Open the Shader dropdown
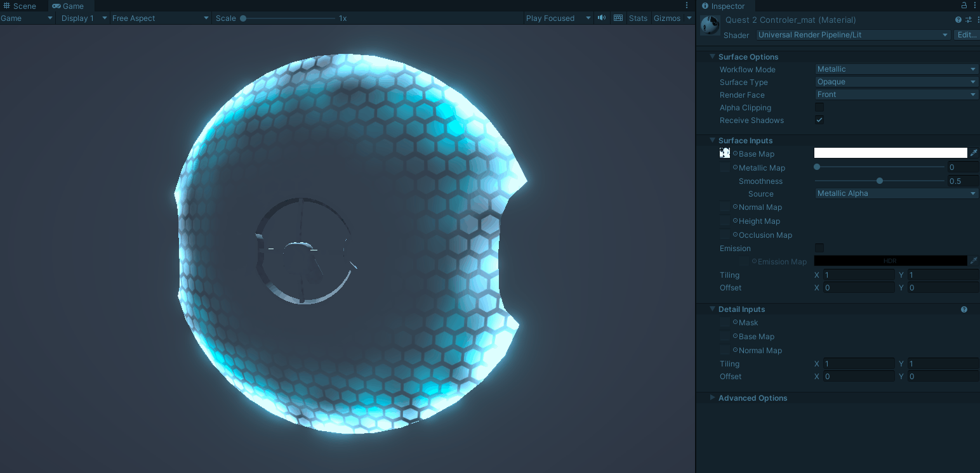This screenshot has height=473, width=980. pos(853,35)
